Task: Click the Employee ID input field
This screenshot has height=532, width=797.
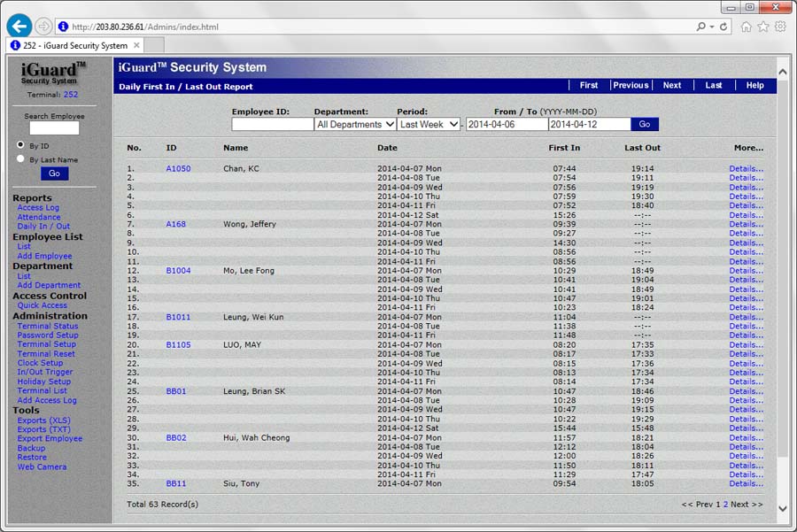Action: 273,124
